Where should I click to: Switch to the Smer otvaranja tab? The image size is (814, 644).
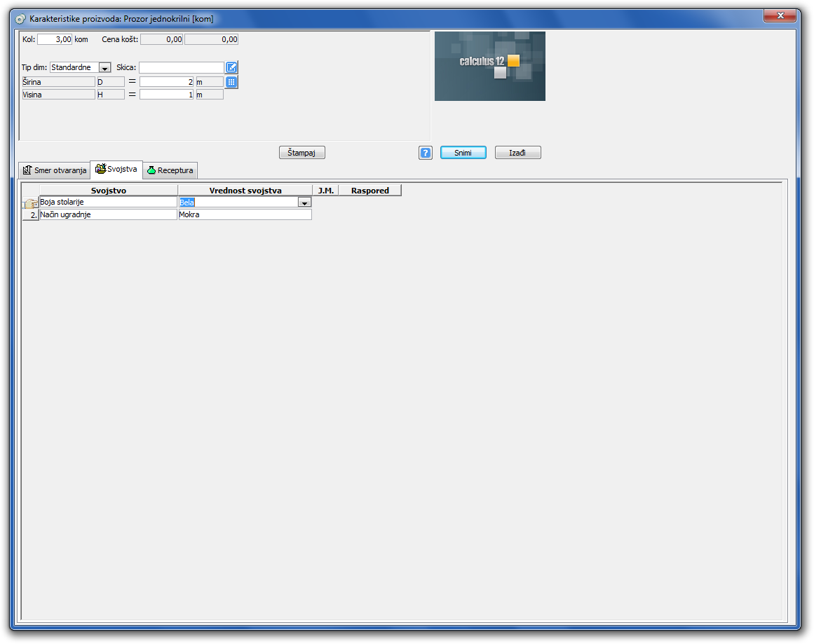(x=54, y=170)
